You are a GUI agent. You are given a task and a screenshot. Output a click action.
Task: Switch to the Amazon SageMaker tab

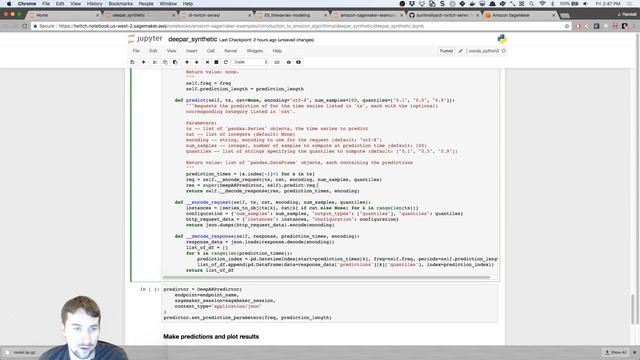pos(519,15)
